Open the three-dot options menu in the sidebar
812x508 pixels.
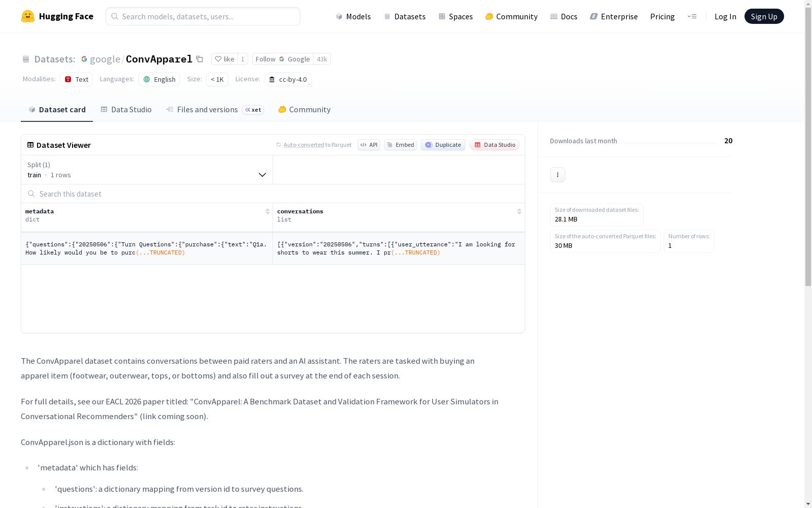pyautogui.click(x=557, y=175)
